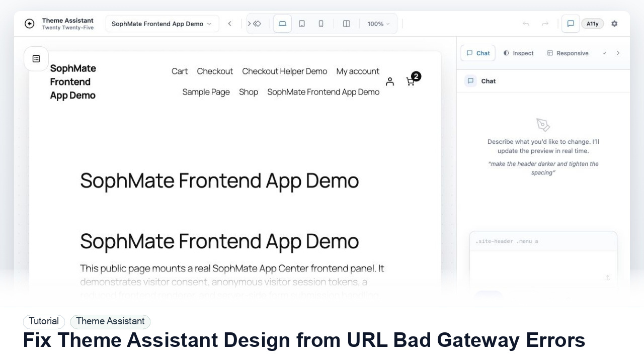
Task: Collapse side panel with right chevron
Action: pos(618,53)
